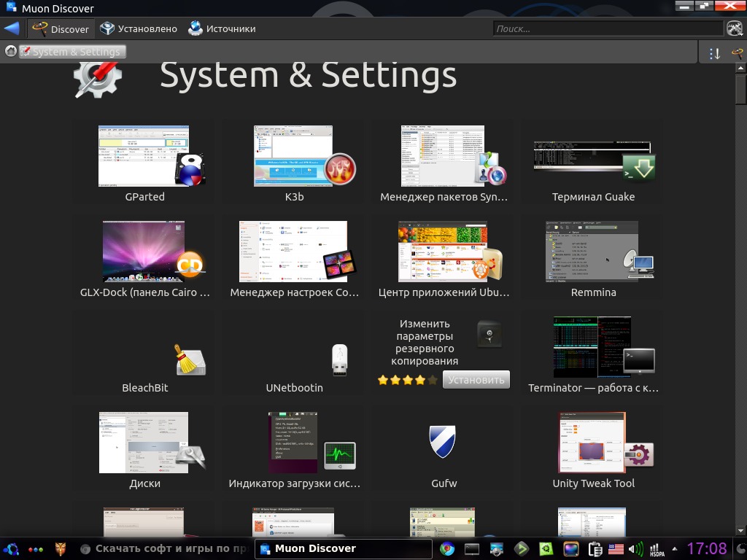The image size is (747, 560).
Task: Open the Диски app label
Action: 145,483
